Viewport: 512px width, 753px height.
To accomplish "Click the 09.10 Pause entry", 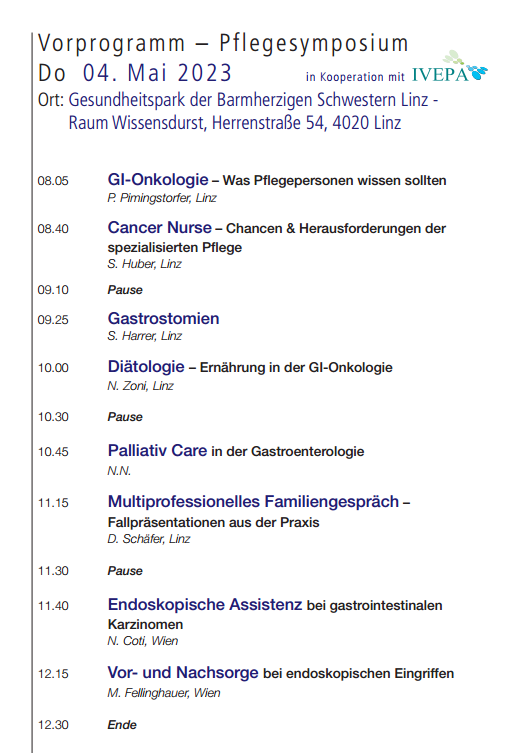I will (125, 290).
